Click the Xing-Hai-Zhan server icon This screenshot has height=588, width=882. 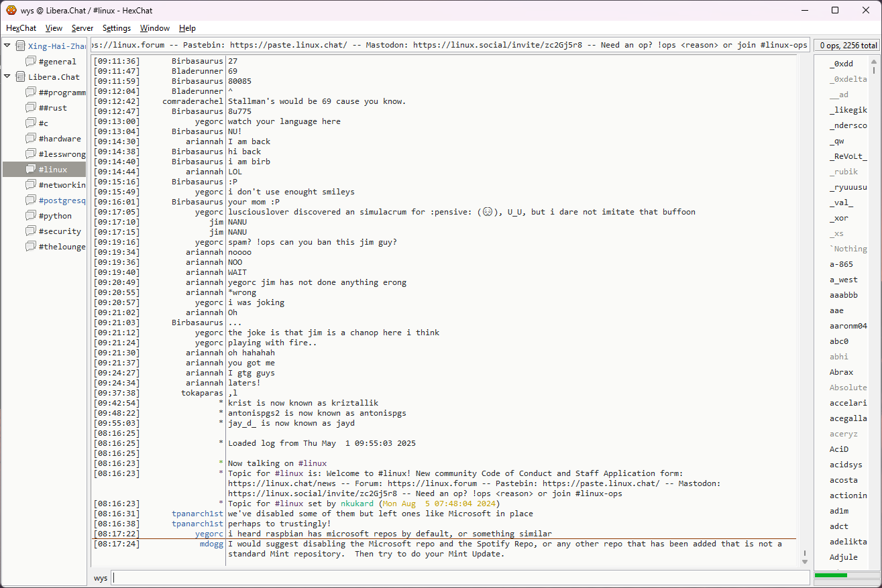(x=20, y=46)
